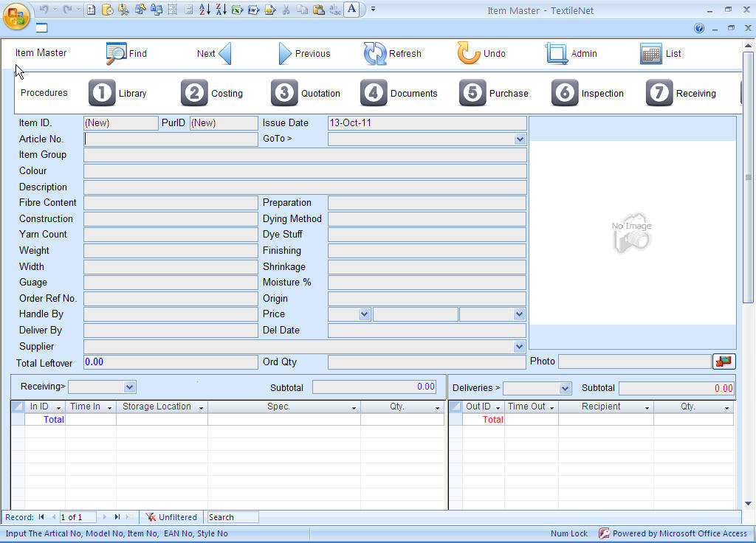Image resolution: width=756 pixels, height=543 pixels.
Task: Select the photo attachment icon beside Photo field
Action: pyautogui.click(x=724, y=362)
